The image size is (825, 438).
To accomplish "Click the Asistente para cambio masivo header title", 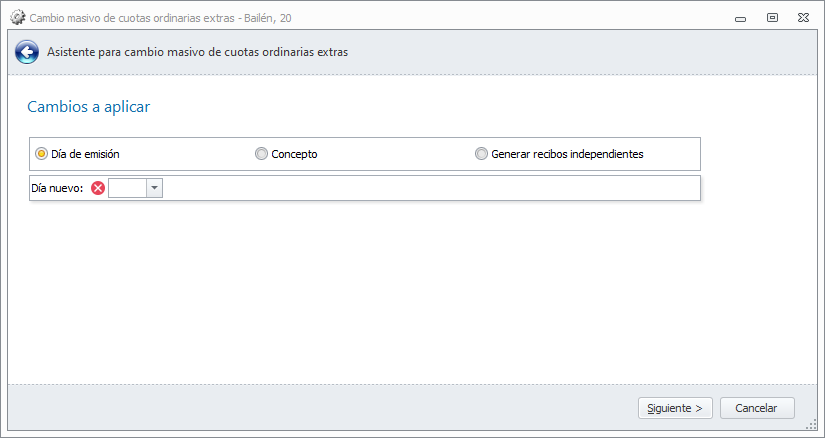I will click(197, 52).
